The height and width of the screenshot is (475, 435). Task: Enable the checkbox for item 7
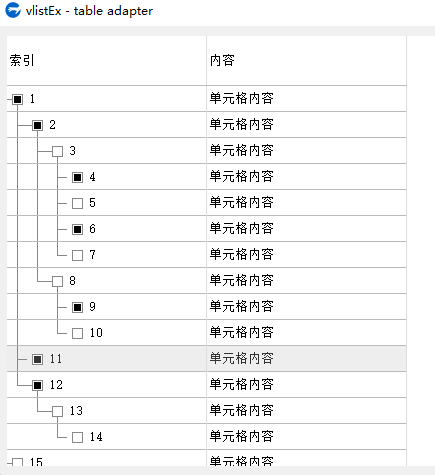pos(78,255)
